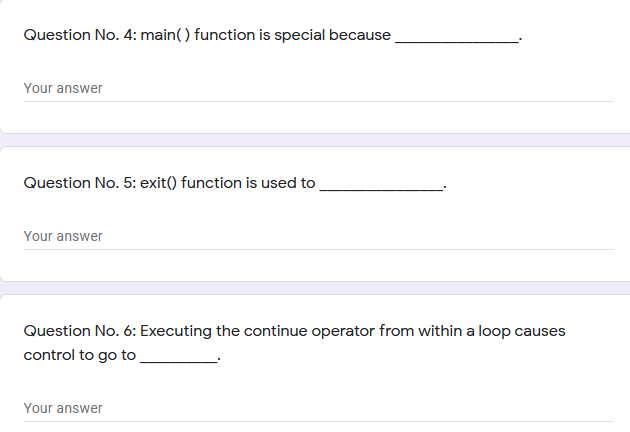Click the blank underline after "go to"
The height and width of the screenshot is (432, 630).
tap(178, 360)
